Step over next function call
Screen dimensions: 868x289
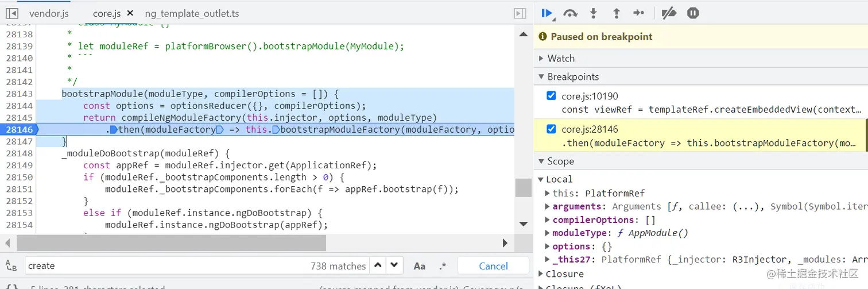coord(570,13)
